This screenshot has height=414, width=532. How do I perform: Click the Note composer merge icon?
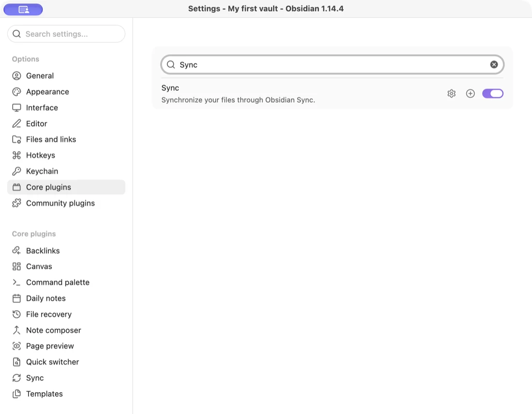pos(16,330)
